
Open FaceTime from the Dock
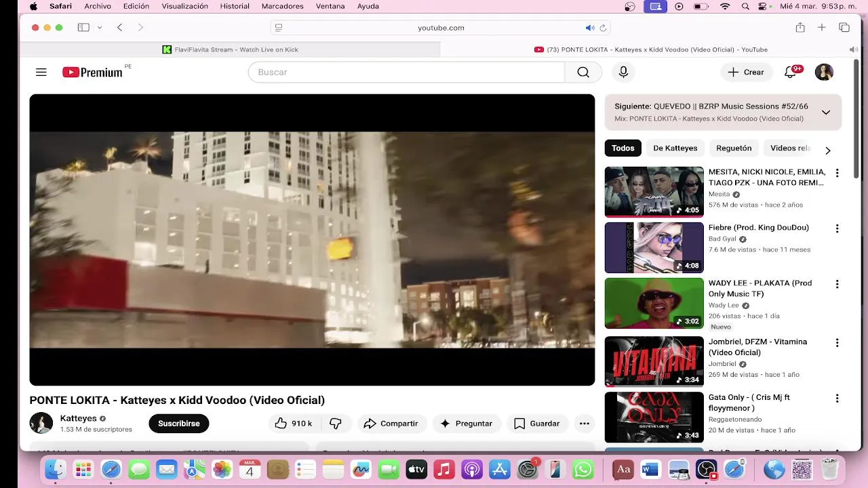coord(389,469)
